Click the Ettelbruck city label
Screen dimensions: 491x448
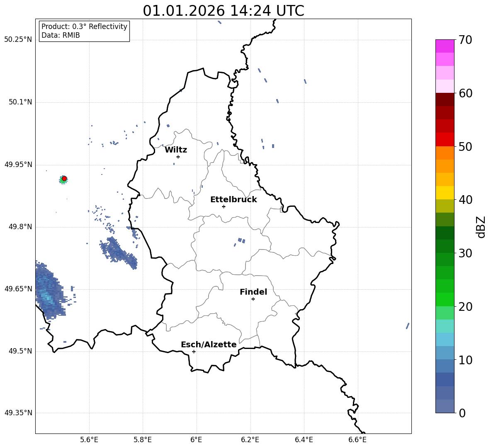pos(233,200)
